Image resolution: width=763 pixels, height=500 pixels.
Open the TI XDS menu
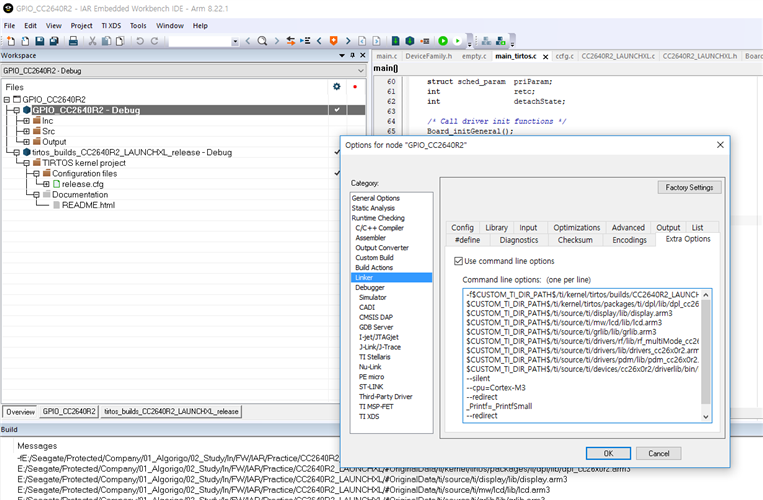tap(111, 26)
